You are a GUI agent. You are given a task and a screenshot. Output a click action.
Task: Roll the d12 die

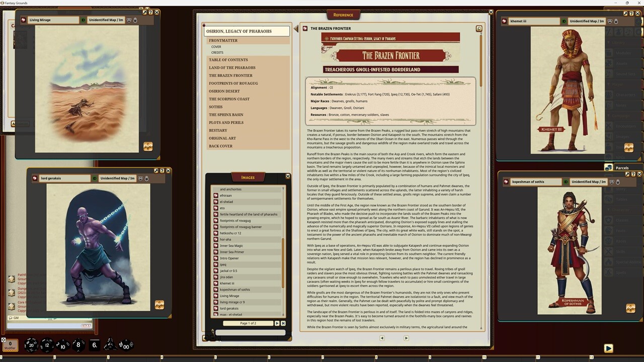46,345
